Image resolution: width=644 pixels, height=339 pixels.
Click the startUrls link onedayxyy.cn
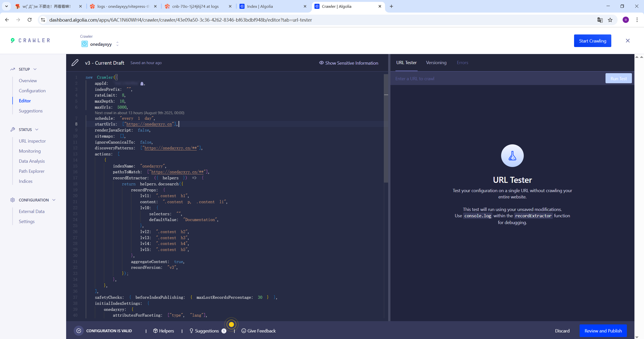pos(149,124)
